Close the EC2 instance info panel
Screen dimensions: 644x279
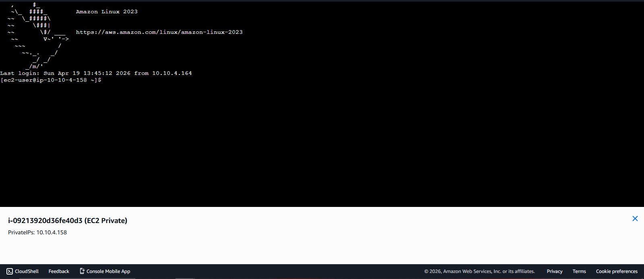click(635, 219)
